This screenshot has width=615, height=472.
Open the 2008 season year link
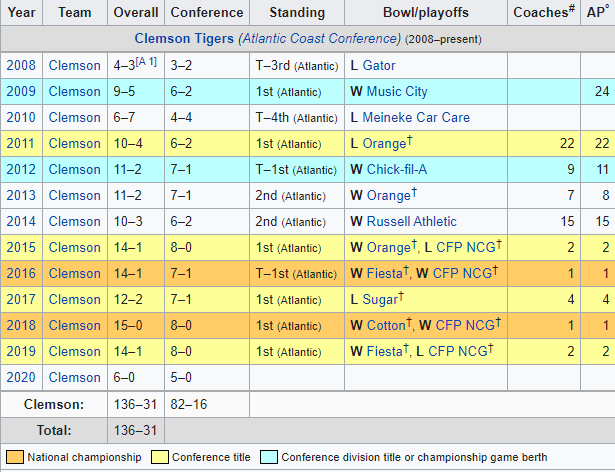21,65
